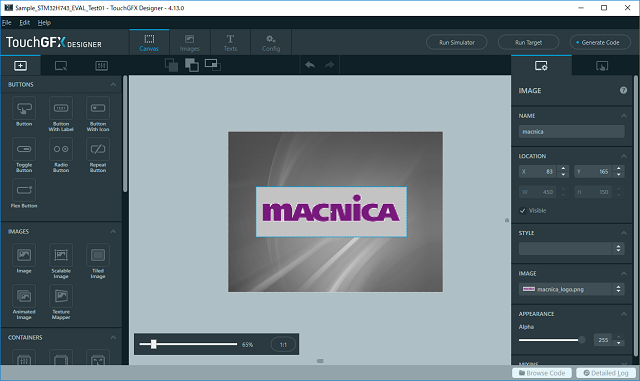Click the Name field containing macnica
640x381 pixels.
click(571, 131)
